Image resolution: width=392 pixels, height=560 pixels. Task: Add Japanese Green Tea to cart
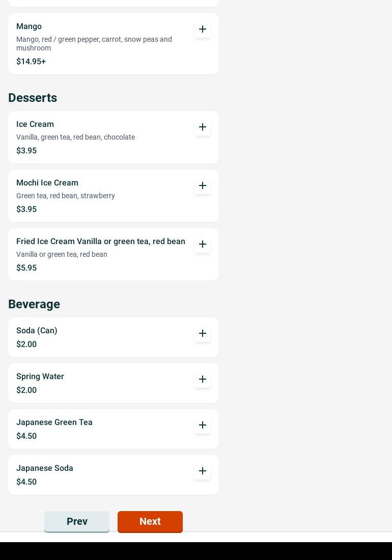click(203, 425)
